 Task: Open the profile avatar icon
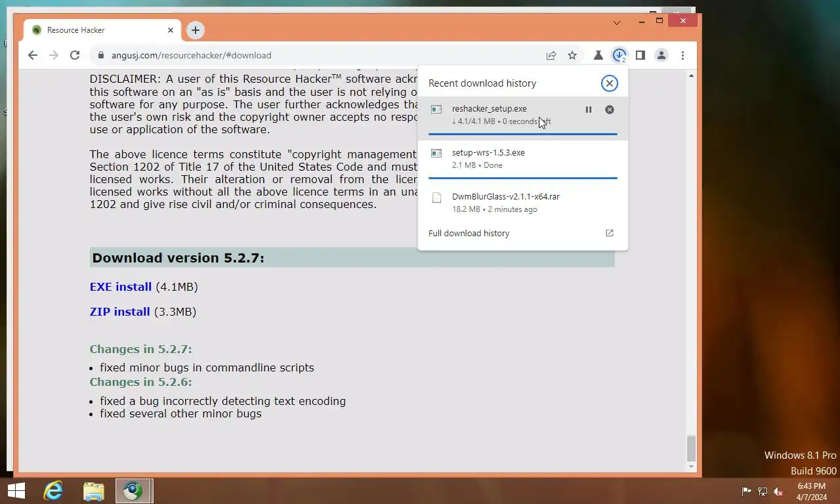coord(661,55)
